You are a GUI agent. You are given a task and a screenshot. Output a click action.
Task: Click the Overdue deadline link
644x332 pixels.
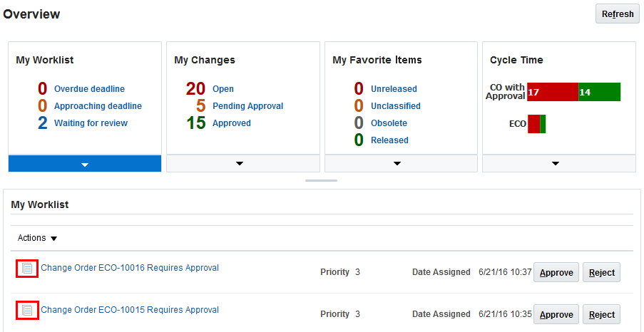pyautogui.click(x=89, y=89)
